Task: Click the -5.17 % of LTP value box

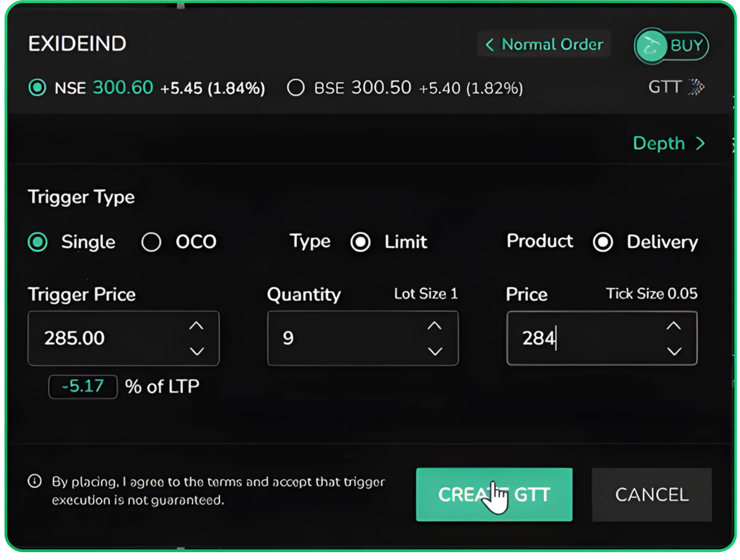Action: click(x=83, y=386)
